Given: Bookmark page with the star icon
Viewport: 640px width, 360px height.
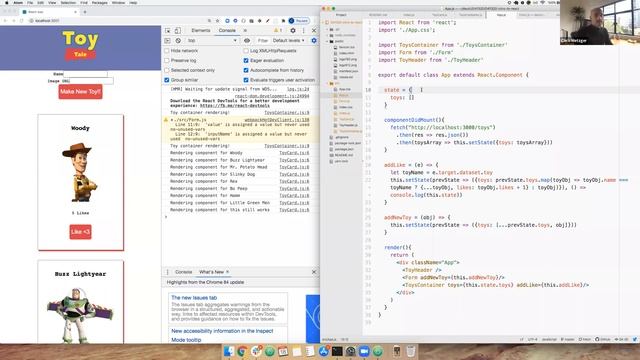Looking at the screenshot, I should click(x=218, y=21).
